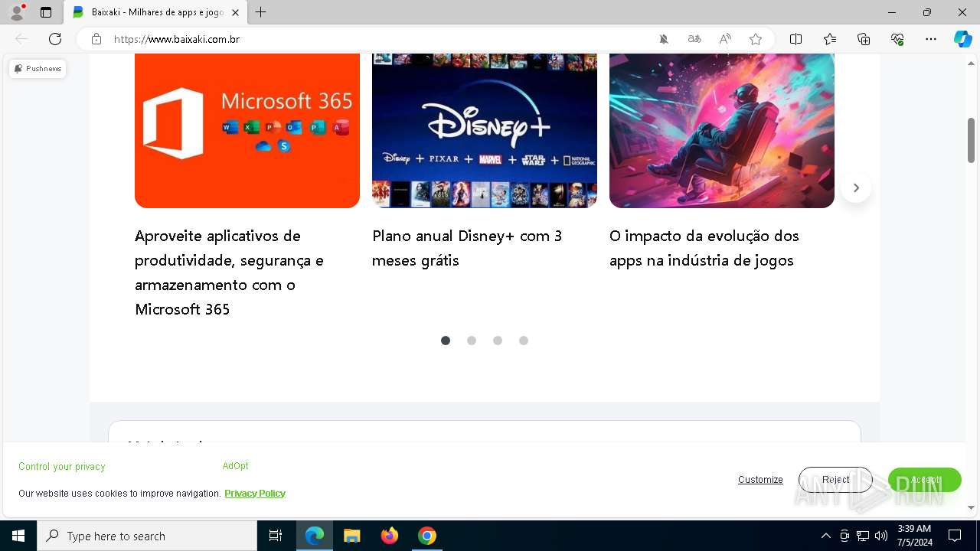
Task: Open the network tray icon
Action: (x=863, y=536)
